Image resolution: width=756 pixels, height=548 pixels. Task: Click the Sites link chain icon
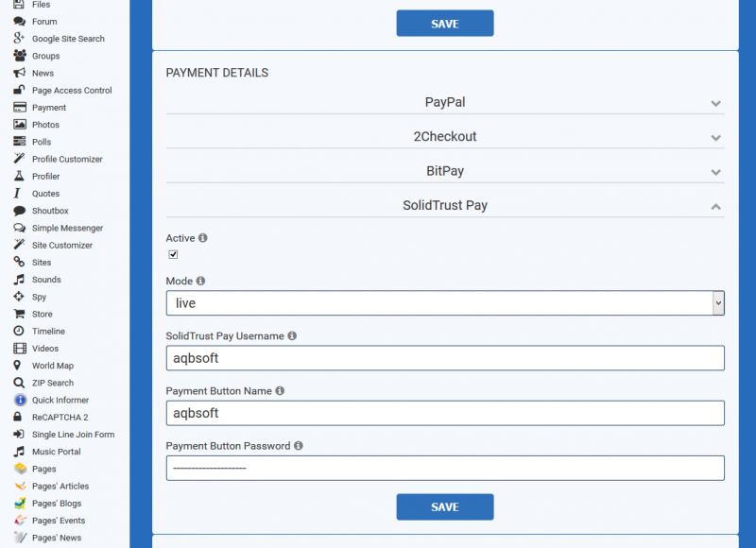pyautogui.click(x=19, y=262)
